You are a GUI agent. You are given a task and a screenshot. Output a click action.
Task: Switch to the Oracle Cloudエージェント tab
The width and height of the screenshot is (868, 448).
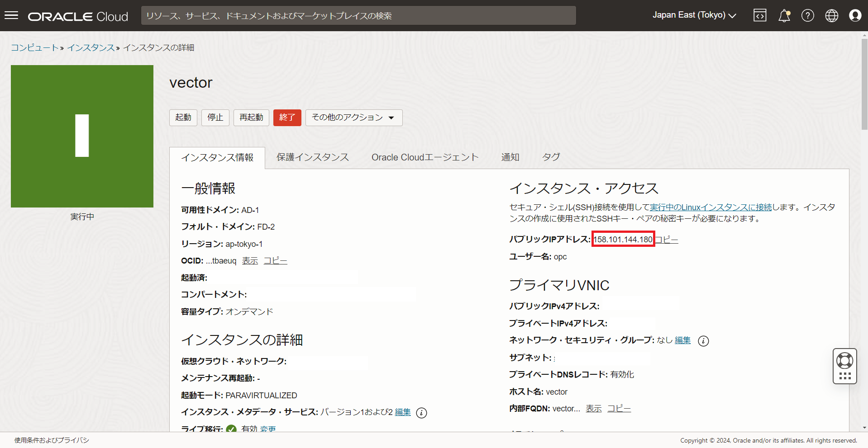[x=424, y=157]
